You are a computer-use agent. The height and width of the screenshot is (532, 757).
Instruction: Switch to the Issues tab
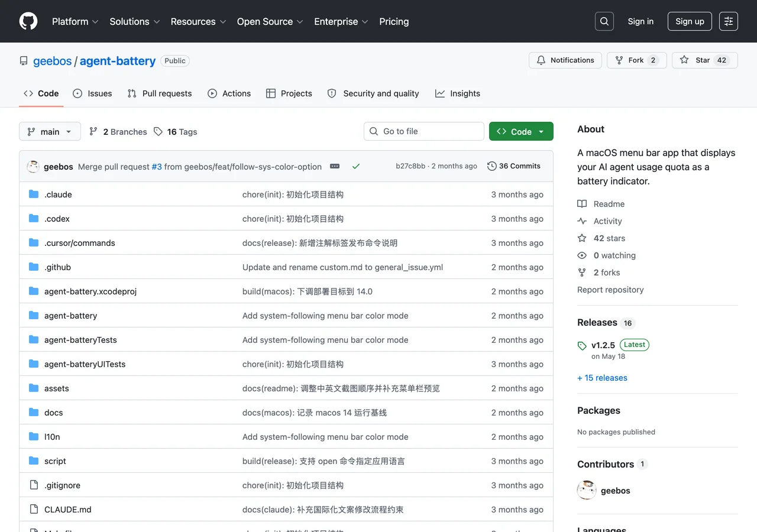[92, 93]
